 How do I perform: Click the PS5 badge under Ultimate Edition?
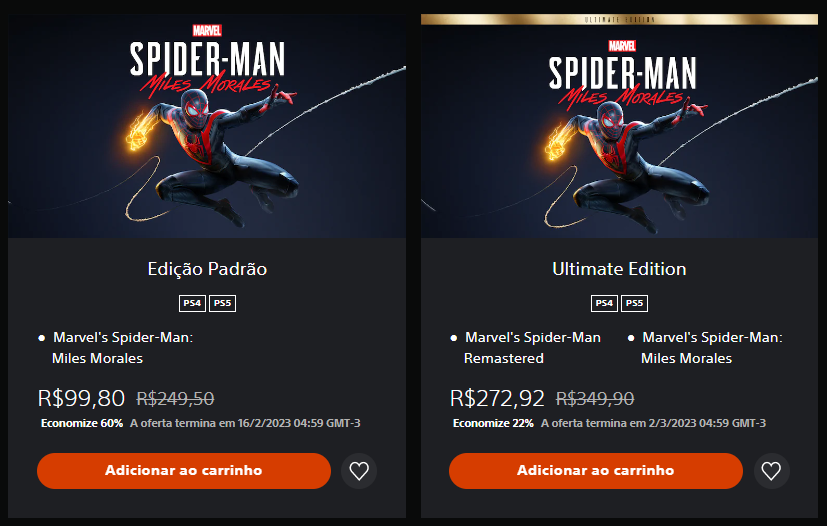[634, 303]
